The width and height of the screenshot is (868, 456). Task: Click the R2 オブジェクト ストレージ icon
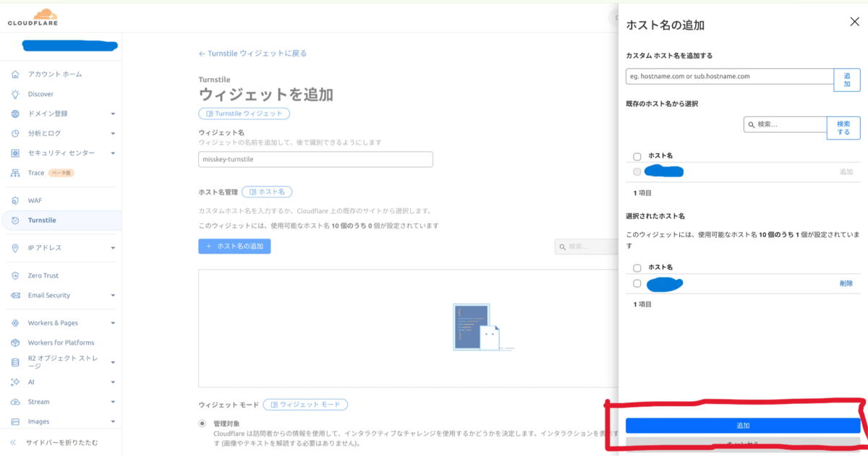pos(16,362)
